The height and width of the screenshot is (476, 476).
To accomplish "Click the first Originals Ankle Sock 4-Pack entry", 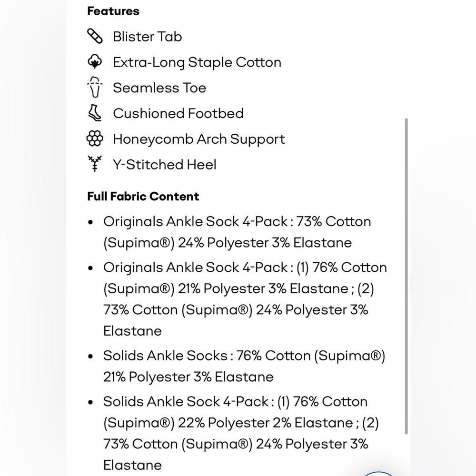I will click(237, 232).
